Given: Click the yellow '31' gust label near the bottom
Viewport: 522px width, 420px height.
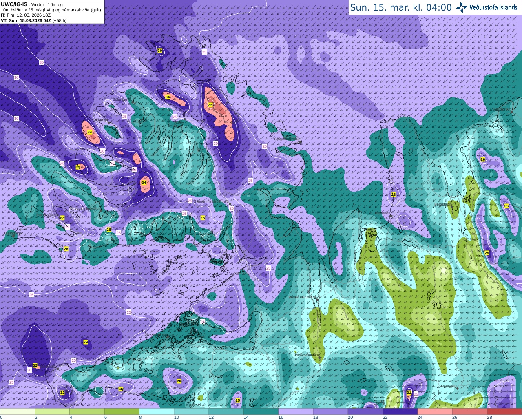Looking at the screenshot, I should pyautogui.click(x=409, y=392).
